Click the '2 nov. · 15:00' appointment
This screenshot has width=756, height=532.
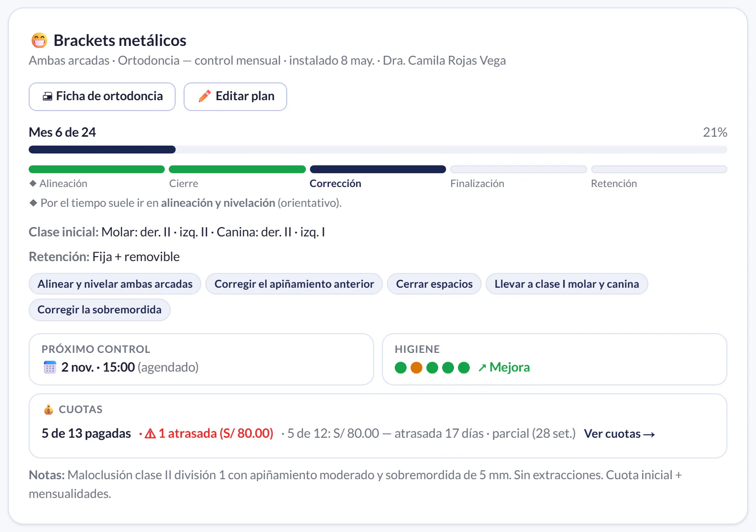pyautogui.click(x=98, y=367)
